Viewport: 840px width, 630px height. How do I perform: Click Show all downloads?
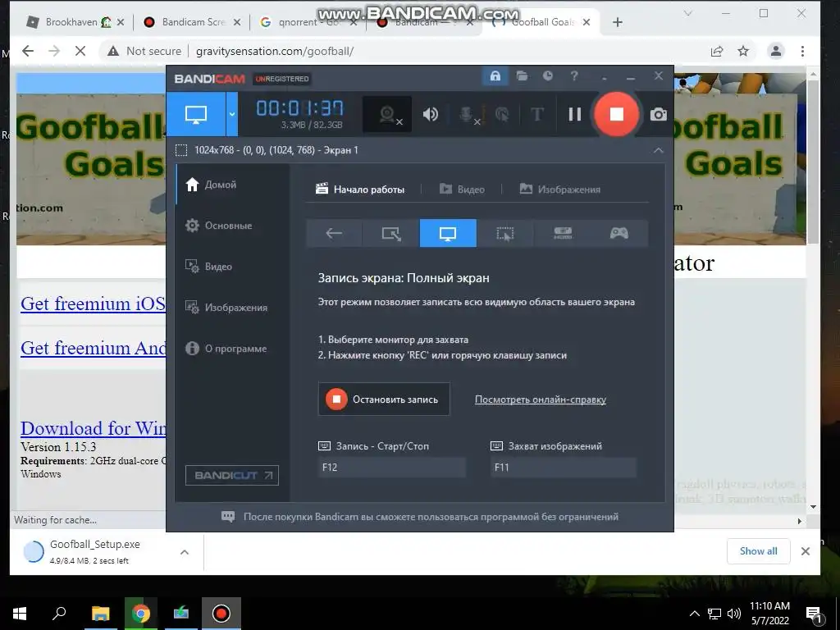[x=758, y=551]
